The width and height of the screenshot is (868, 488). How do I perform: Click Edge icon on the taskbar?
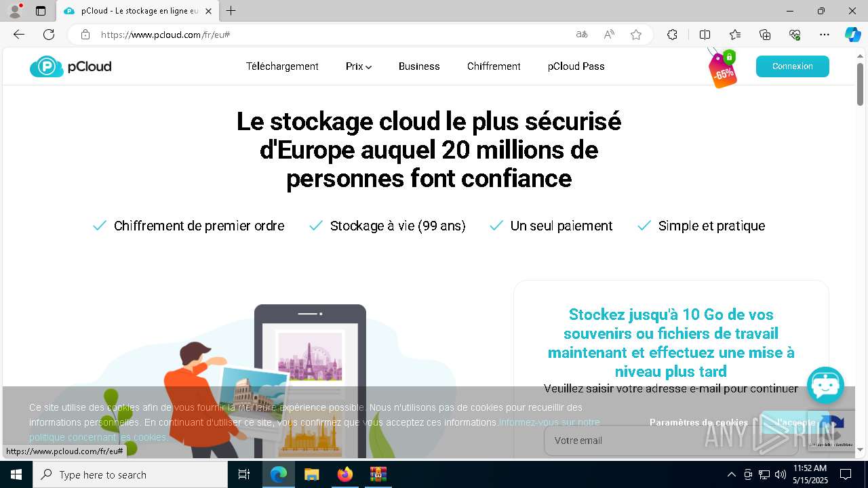pyautogui.click(x=278, y=474)
